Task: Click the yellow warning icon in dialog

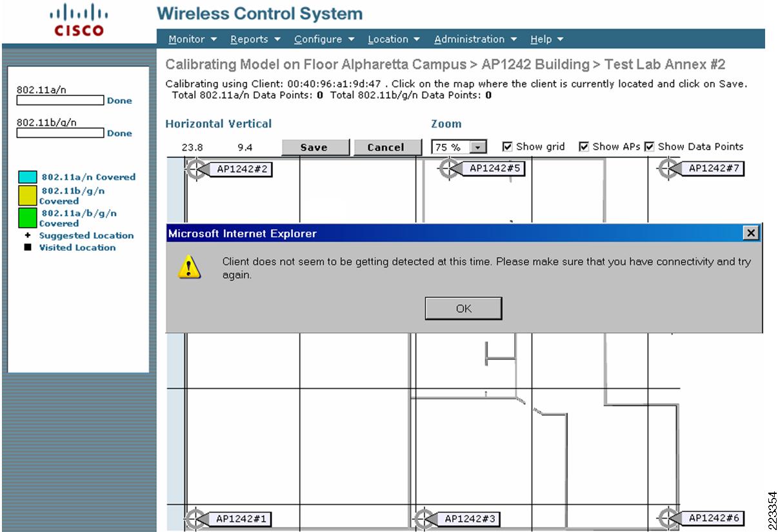Action: 190,268
